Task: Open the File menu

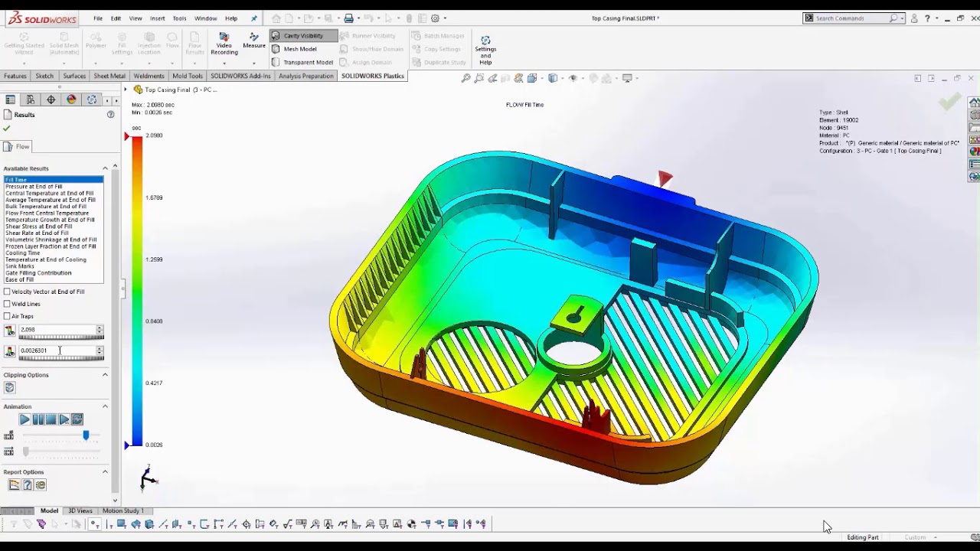Action: [98, 18]
